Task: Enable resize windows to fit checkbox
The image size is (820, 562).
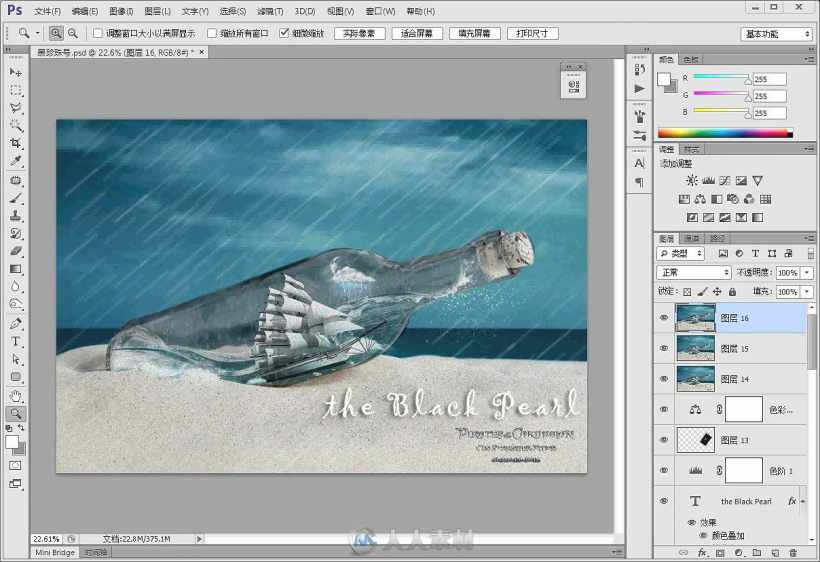Action: [98, 33]
